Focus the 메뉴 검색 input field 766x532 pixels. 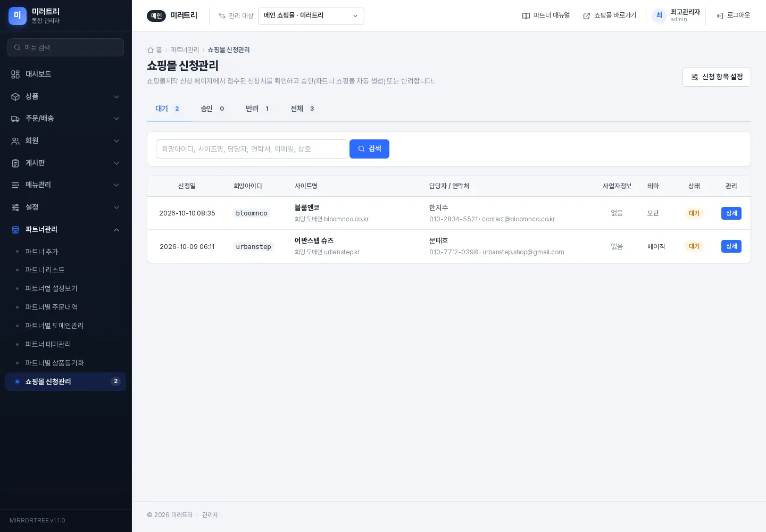click(66, 47)
